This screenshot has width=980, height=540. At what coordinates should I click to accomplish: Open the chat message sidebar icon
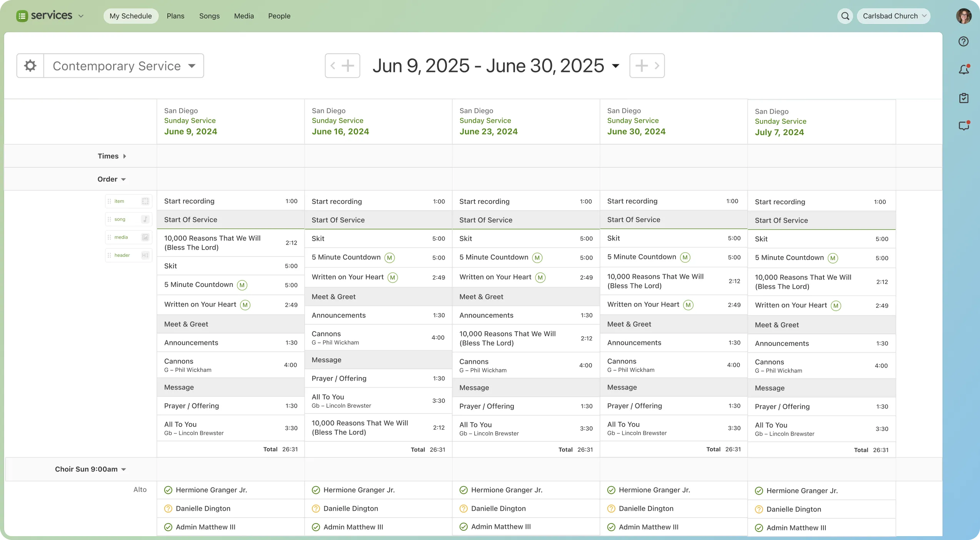(963, 126)
